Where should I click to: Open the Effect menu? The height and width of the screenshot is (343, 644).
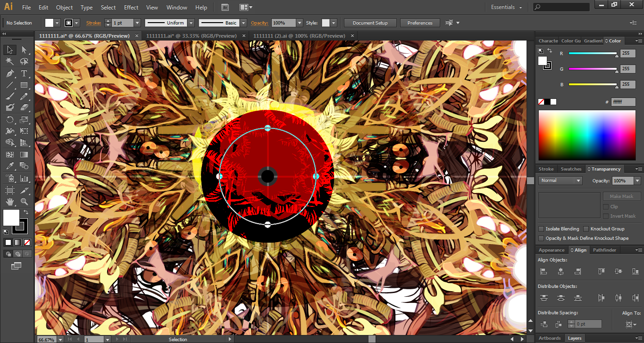pyautogui.click(x=131, y=8)
